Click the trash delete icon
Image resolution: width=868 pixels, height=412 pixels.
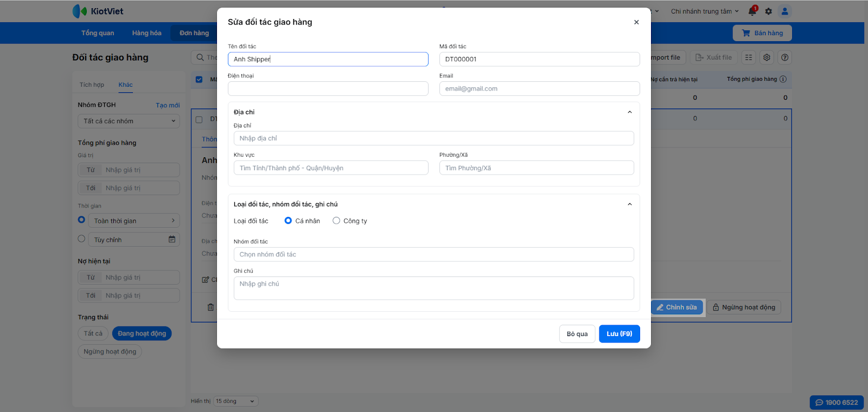click(210, 307)
